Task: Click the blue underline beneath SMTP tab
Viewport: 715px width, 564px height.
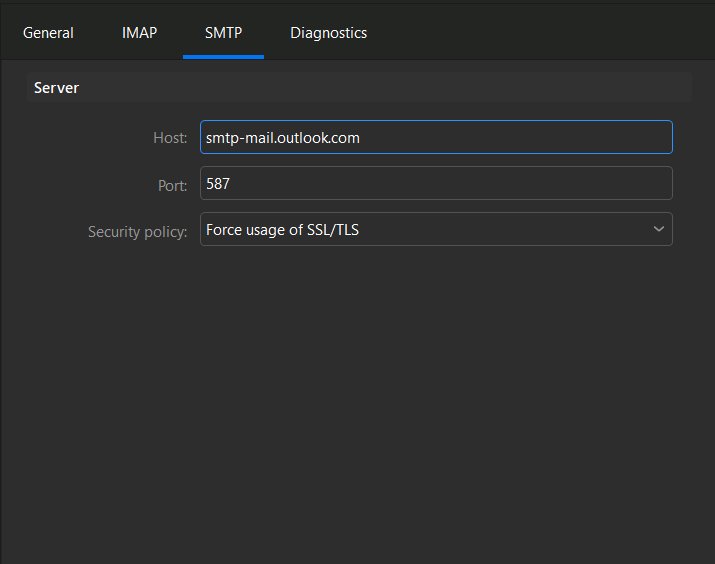Action: (223, 57)
